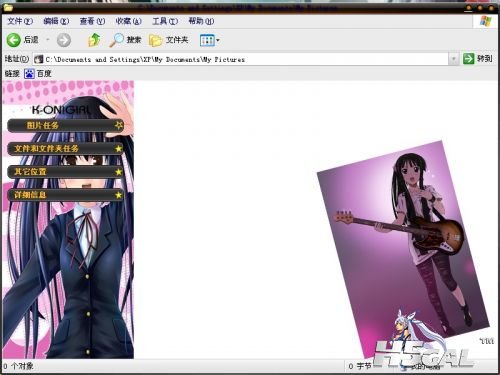Open the Help (帮助) menu

coord(201,21)
